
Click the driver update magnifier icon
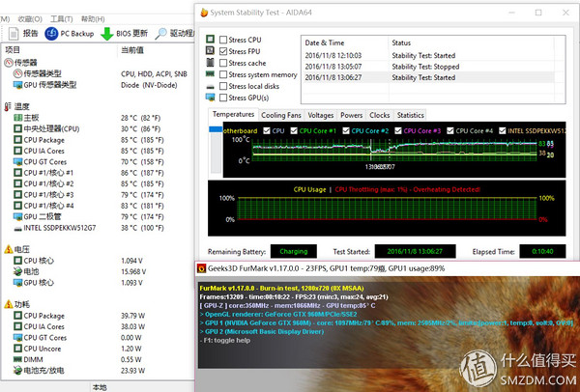click(160, 33)
